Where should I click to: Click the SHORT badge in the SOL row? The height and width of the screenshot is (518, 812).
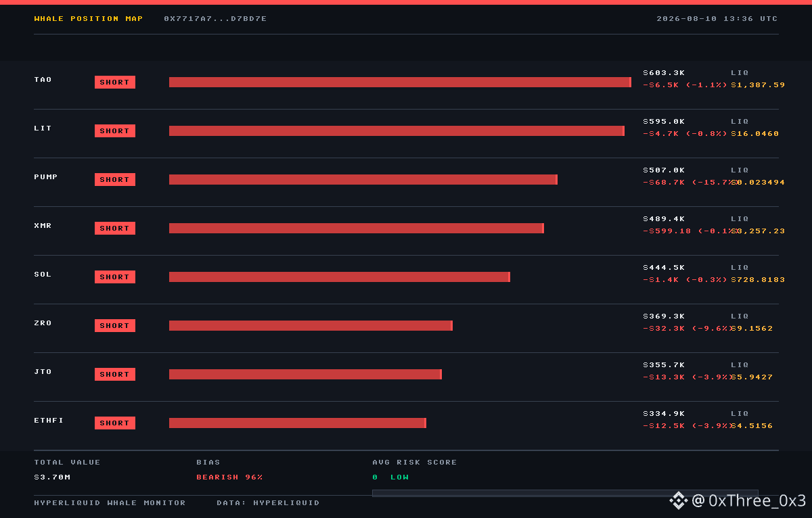115,277
